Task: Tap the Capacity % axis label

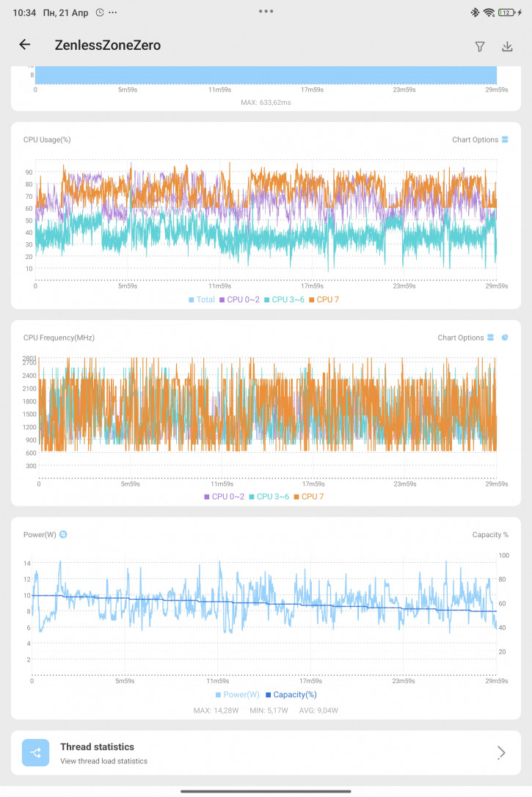Action: point(490,535)
